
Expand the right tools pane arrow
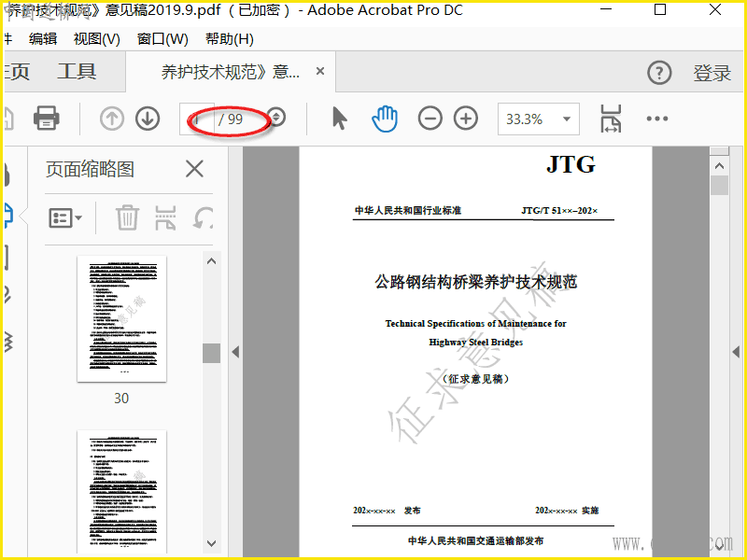[736, 352]
